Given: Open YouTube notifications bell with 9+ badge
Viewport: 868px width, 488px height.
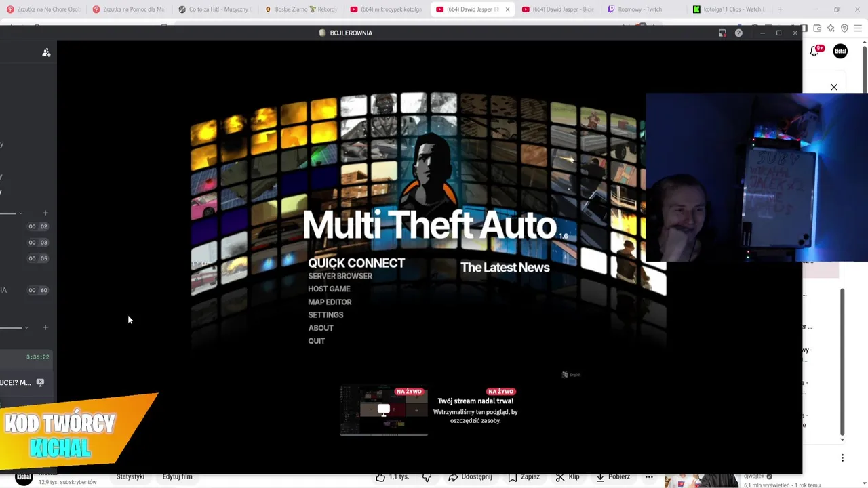Looking at the screenshot, I should pos(816,51).
